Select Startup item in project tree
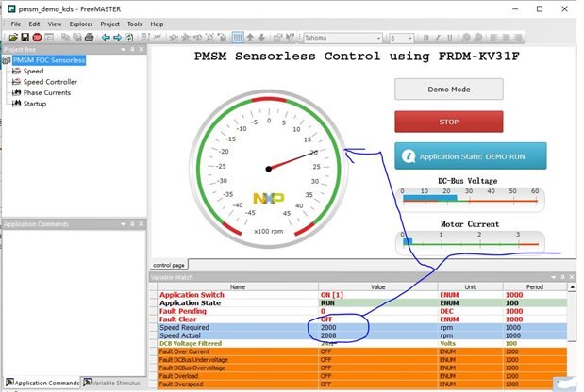The image size is (584, 392). pyautogui.click(x=35, y=104)
